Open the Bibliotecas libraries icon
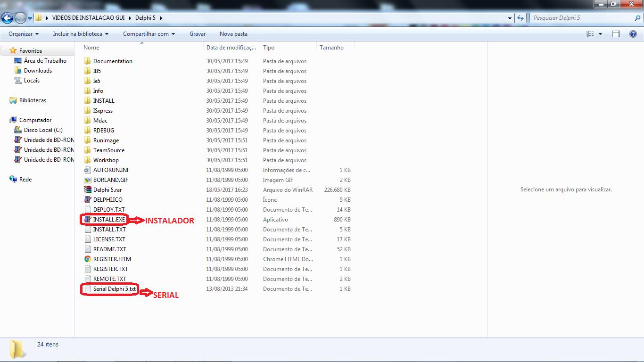 coord(13,100)
